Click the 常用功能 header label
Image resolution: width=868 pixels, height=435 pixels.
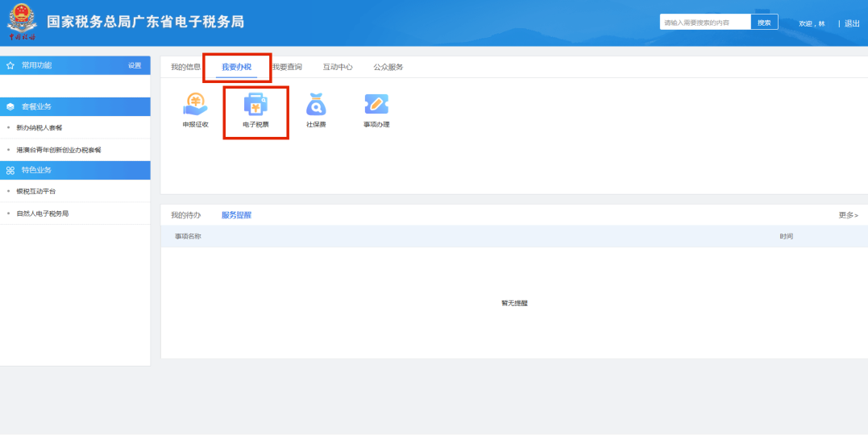(36, 65)
